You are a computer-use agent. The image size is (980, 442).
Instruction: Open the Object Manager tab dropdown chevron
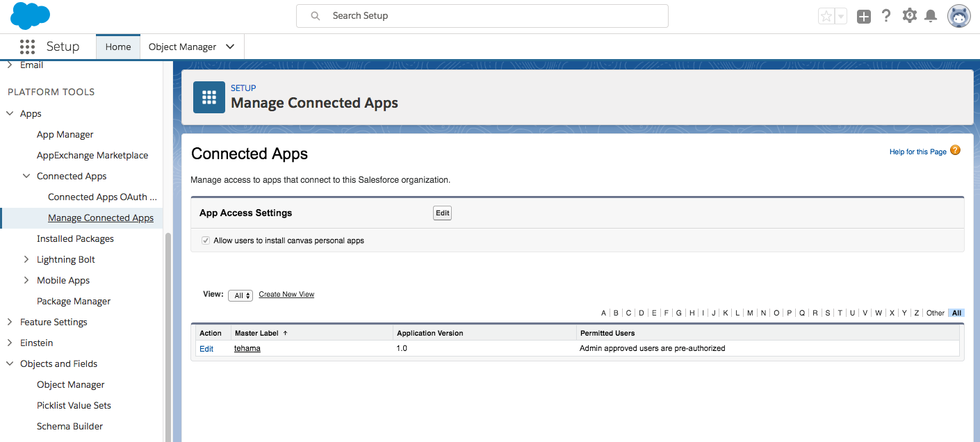tap(230, 47)
